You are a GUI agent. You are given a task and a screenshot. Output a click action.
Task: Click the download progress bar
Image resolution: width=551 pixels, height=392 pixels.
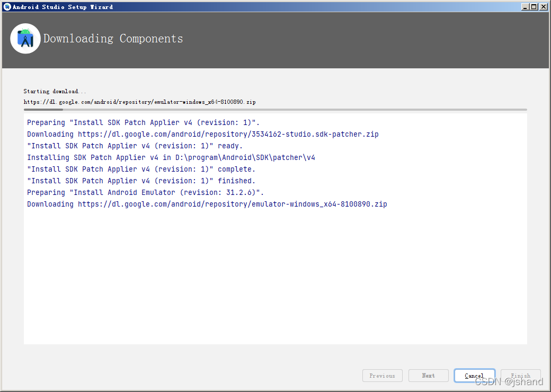275,110
